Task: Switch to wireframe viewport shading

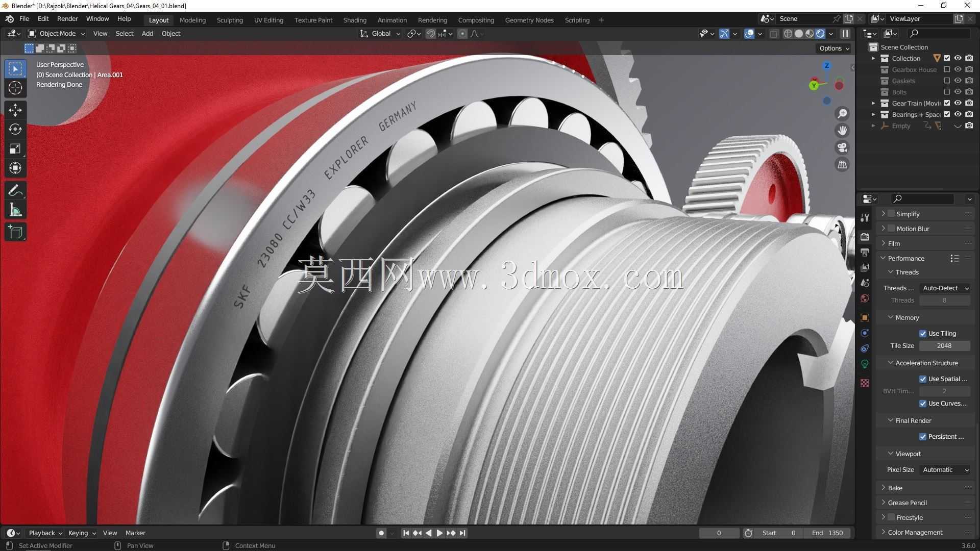Action: [x=788, y=34]
